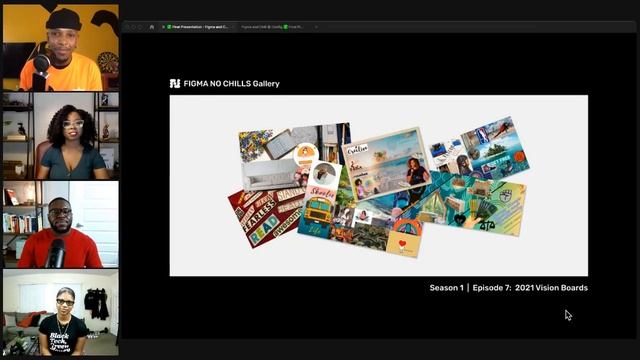640x360 pixels.
Task: Add a new tab with the plus button
Action: point(316,27)
